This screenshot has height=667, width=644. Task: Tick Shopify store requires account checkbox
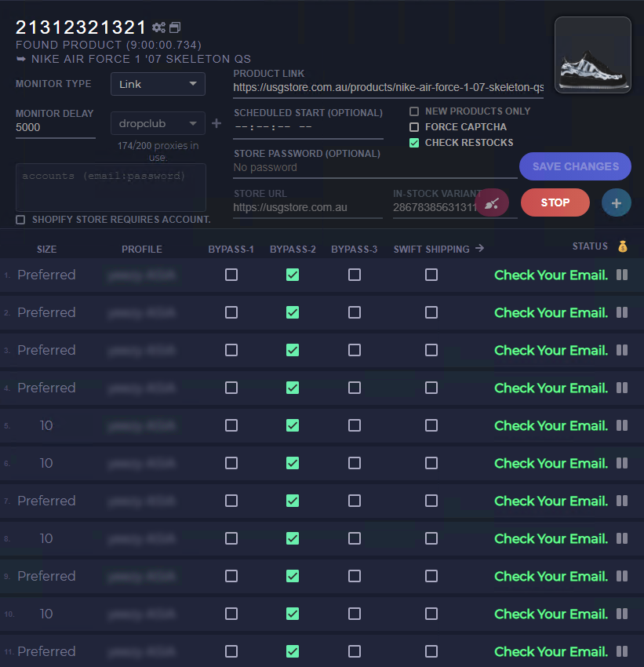tap(20, 220)
